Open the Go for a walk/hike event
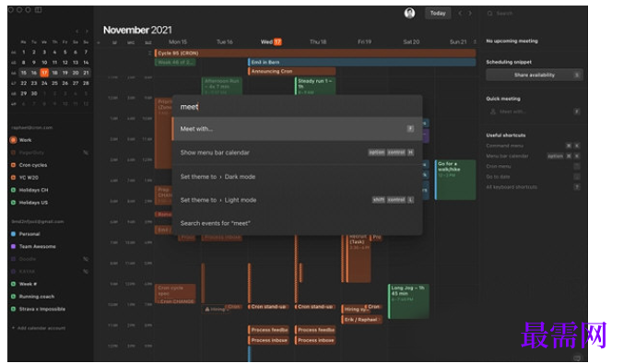The image size is (624, 364). point(455,180)
